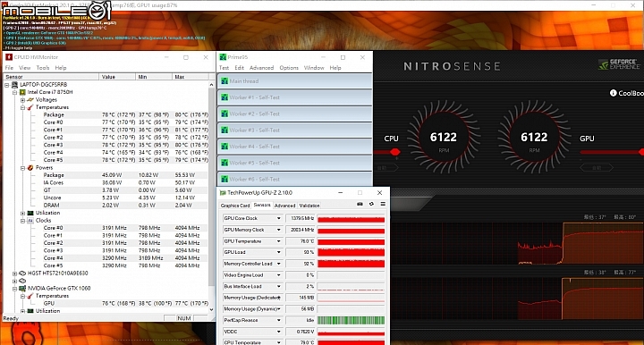644x345 pixels.
Task: Click the CPU fan speed slider handle
Action: [x=395, y=152]
